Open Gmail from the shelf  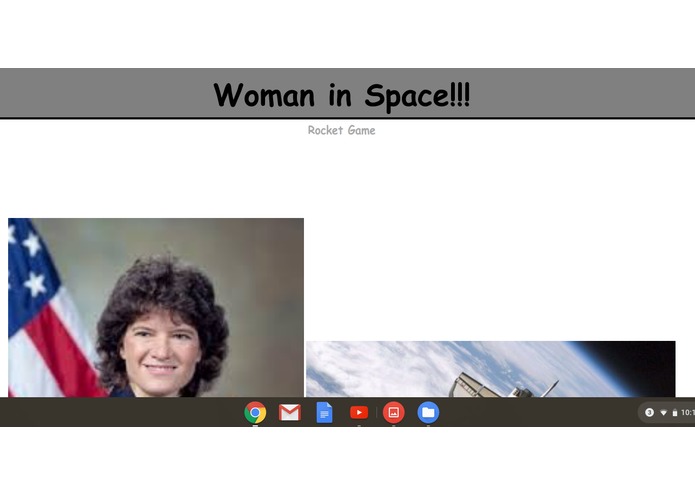290,412
